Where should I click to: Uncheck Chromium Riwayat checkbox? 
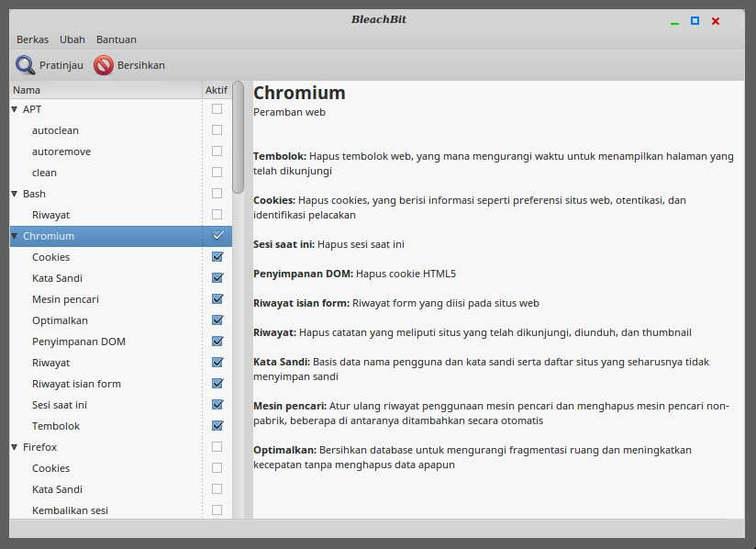218,363
